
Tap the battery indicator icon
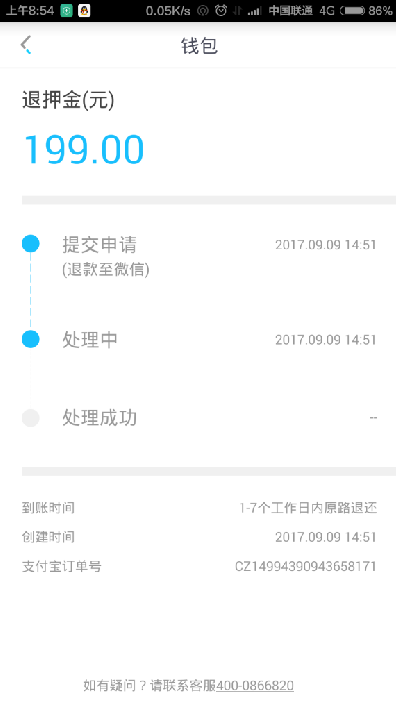[x=352, y=10]
